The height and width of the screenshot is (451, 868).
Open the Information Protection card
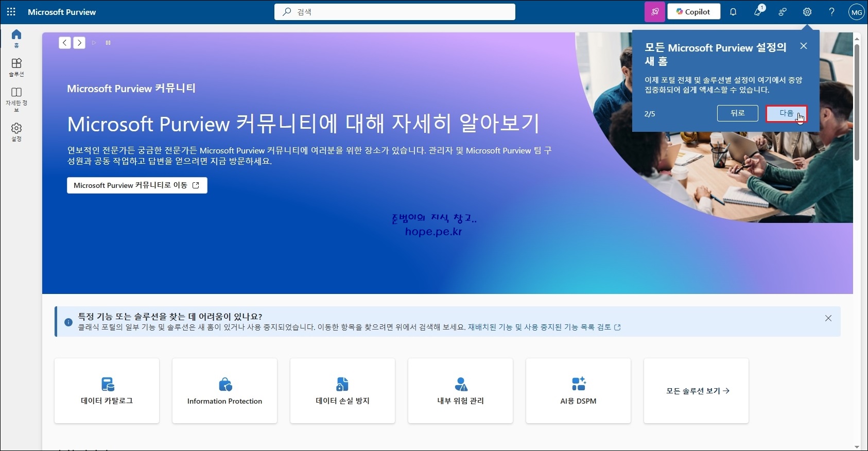point(224,391)
